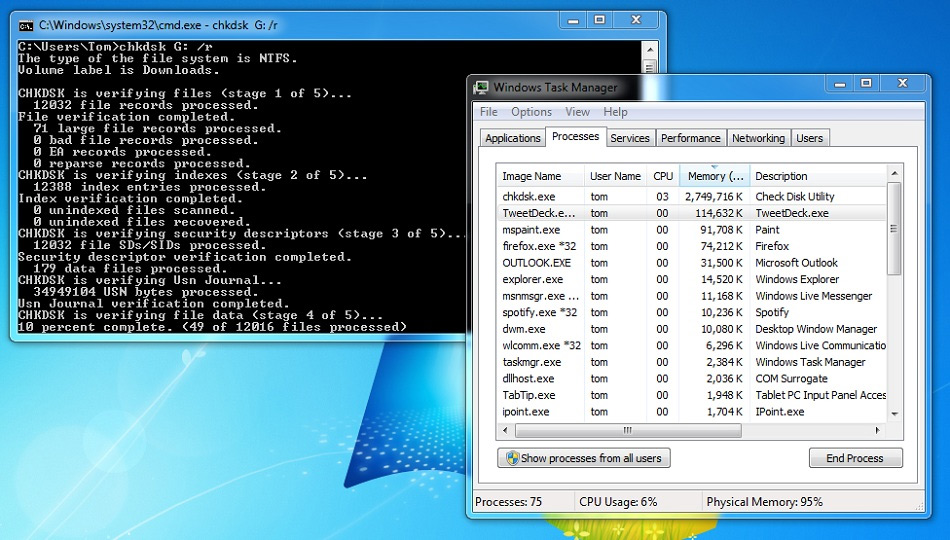Click the Microsoft Outlook description
950x540 pixels.
pos(796,262)
